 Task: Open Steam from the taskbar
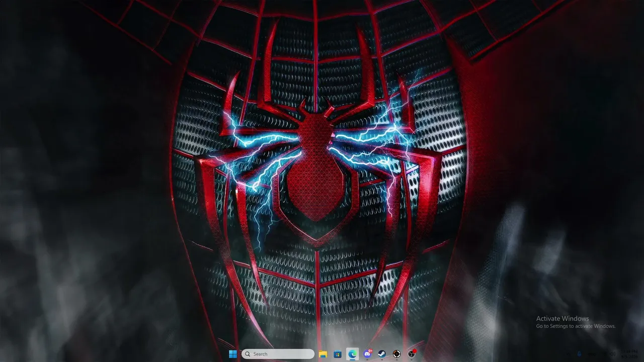[382, 354]
